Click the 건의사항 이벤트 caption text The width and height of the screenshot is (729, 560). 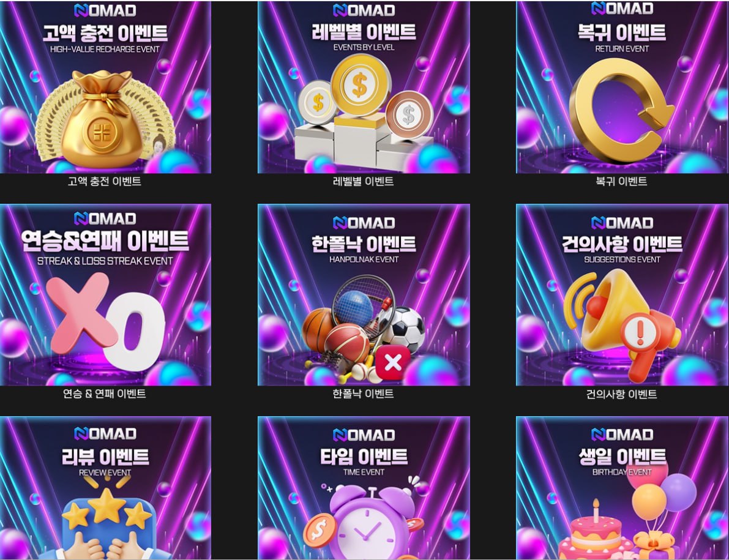[x=622, y=394]
